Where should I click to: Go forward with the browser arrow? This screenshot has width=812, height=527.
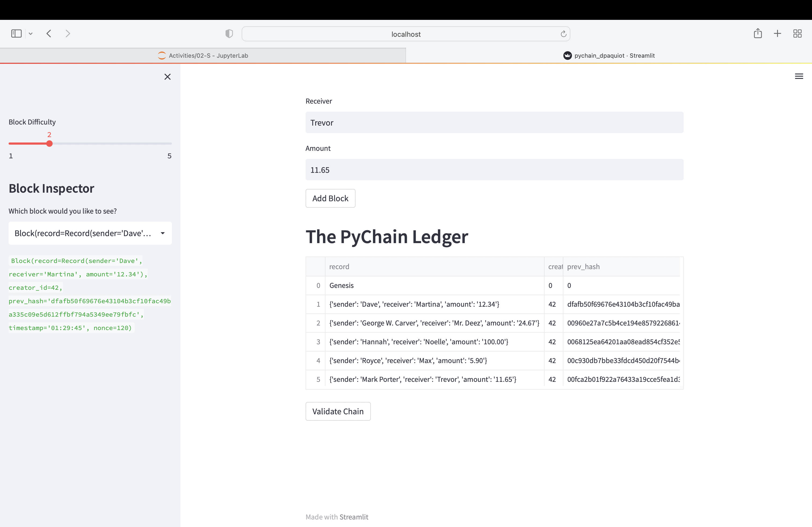68,33
